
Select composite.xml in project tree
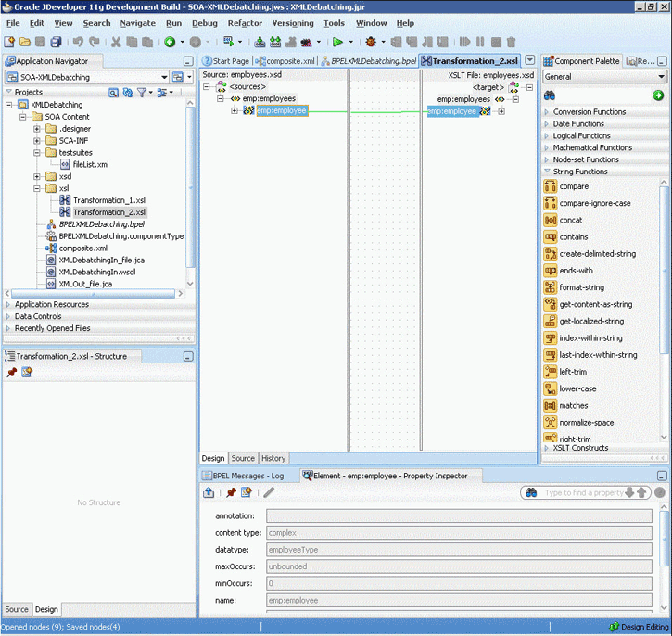point(82,248)
